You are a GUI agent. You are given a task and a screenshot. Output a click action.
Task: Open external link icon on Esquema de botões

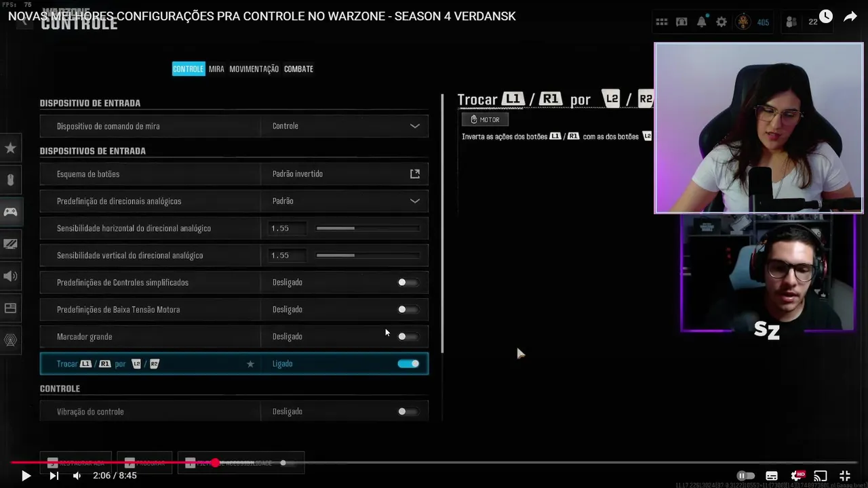tap(415, 174)
